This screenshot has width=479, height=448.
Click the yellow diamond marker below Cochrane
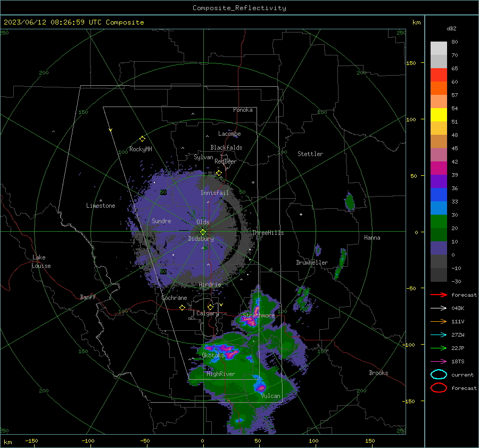[182, 307]
